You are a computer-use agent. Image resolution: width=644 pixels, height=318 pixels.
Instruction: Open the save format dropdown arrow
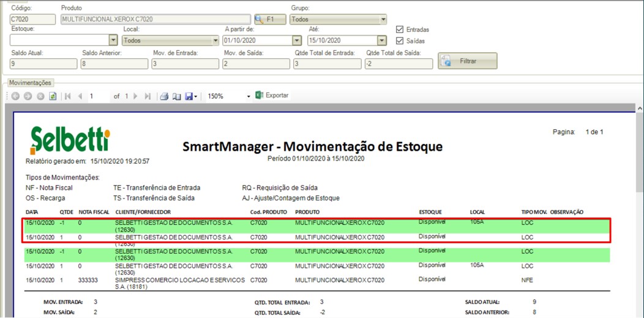196,97
